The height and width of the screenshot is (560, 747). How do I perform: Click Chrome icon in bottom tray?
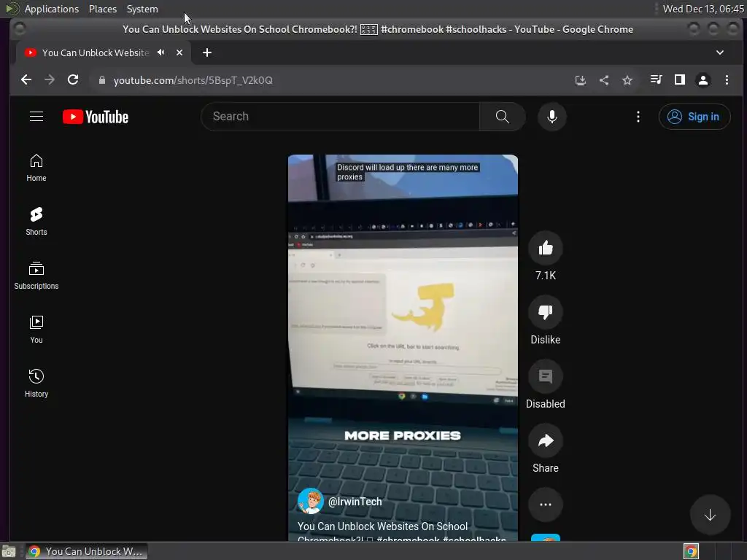[x=691, y=551]
